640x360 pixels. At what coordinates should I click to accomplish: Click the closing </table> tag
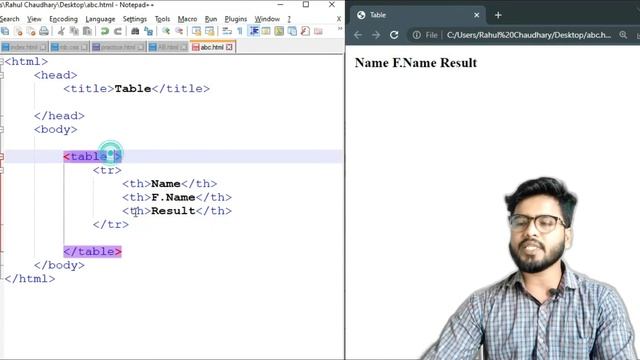[93, 251]
